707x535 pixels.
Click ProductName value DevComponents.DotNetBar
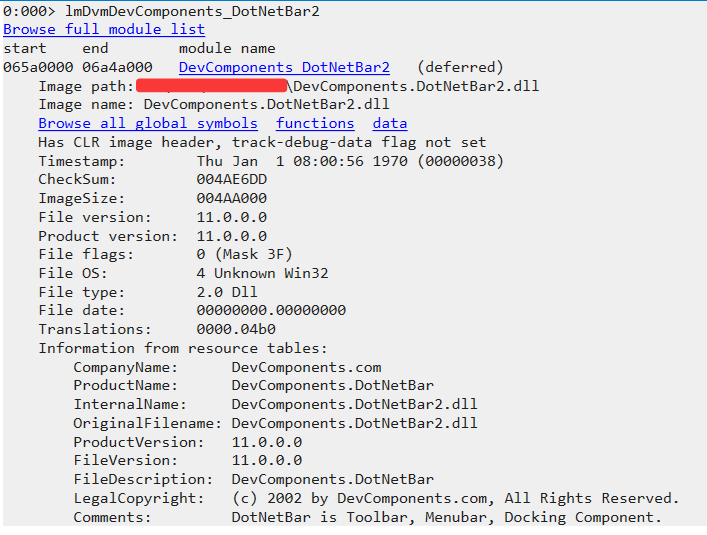click(x=333, y=386)
